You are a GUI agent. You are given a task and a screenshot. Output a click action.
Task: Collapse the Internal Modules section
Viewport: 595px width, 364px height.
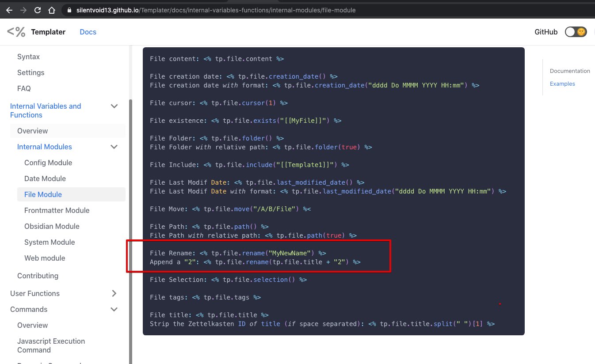[x=114, y=147]
